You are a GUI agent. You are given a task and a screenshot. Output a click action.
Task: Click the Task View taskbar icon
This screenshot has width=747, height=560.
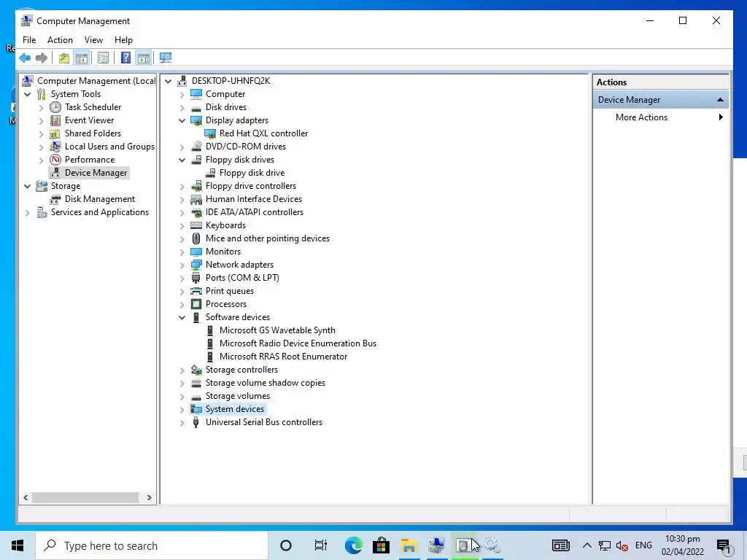tap(321, 545)
